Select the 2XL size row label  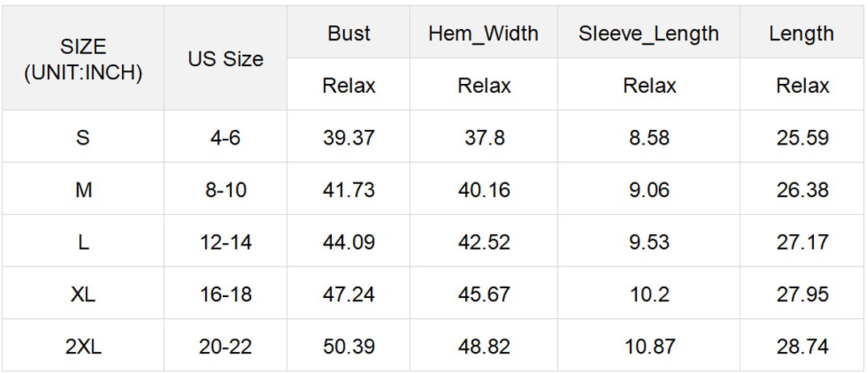(x=83, y=346)
